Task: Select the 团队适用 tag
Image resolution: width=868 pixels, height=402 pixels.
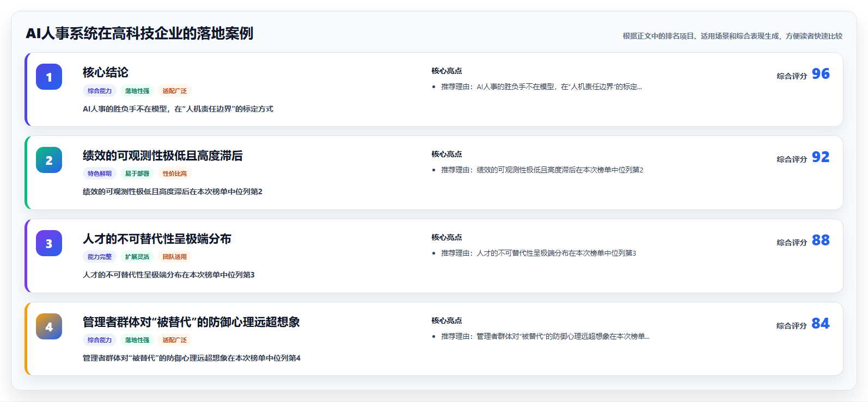Action: (175, 257)
